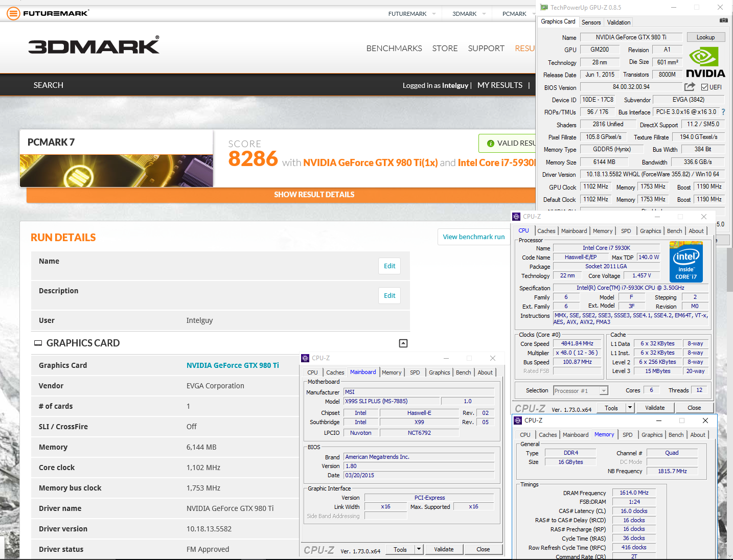Click the green check icon on Valid Result
The image size is (733, 560).
(491, 144)
